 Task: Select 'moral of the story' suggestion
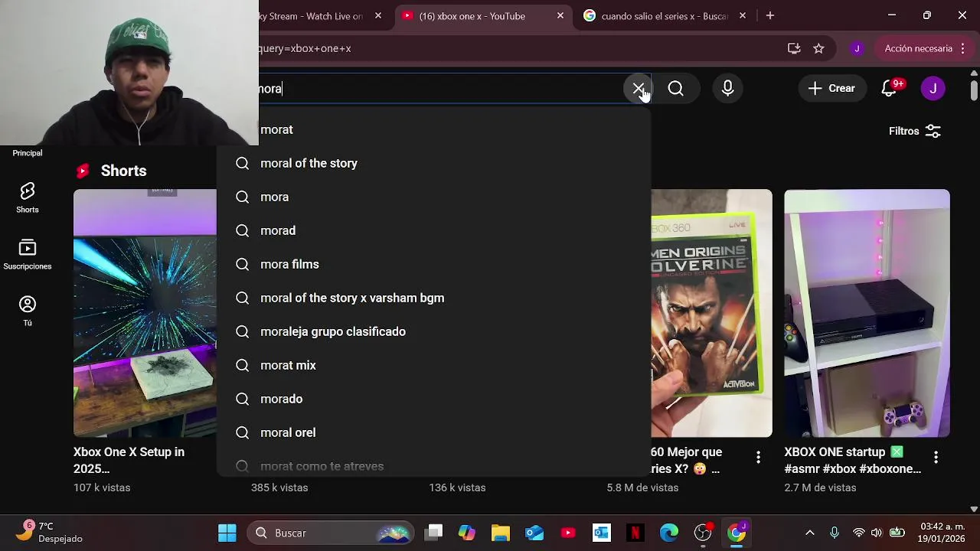point(434,163)
